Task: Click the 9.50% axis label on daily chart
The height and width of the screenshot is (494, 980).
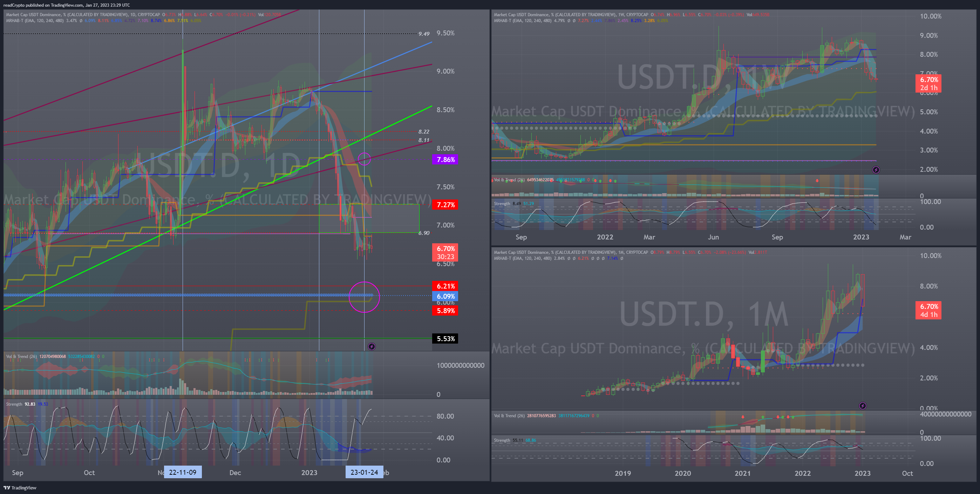Action: coord(445,33)
